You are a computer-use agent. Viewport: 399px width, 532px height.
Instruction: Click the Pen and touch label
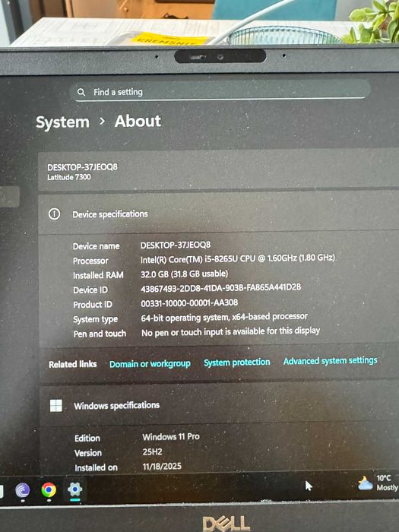coord(100,334)
